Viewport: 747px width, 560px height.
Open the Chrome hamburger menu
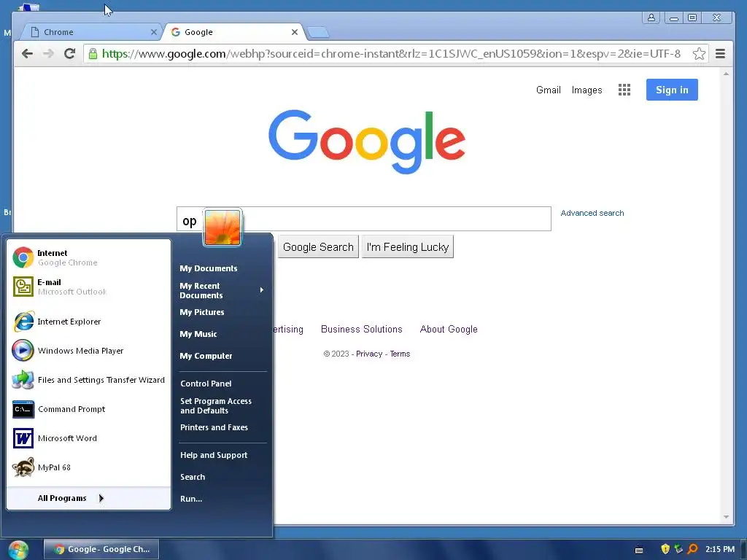pos(720,54)
